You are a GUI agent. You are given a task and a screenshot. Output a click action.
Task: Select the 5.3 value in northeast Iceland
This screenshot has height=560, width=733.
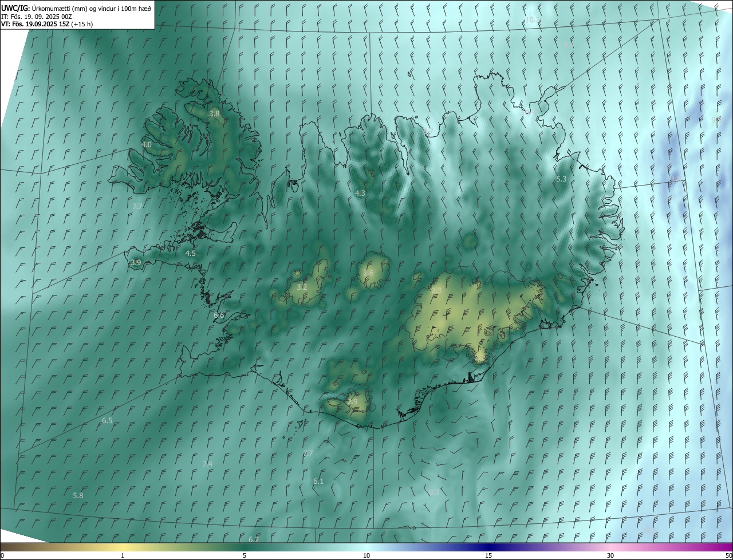pos(561,179)
